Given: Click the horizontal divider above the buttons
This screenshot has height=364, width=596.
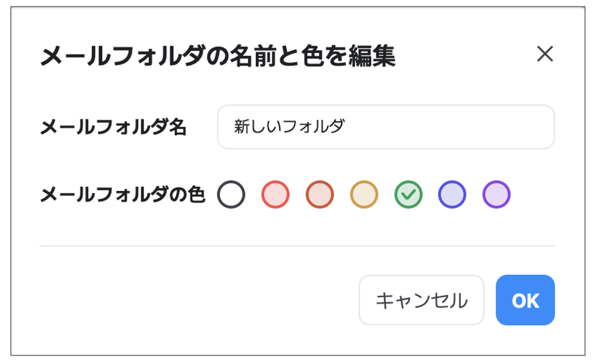Looking at the screenshot, I should tap(297, 246).
